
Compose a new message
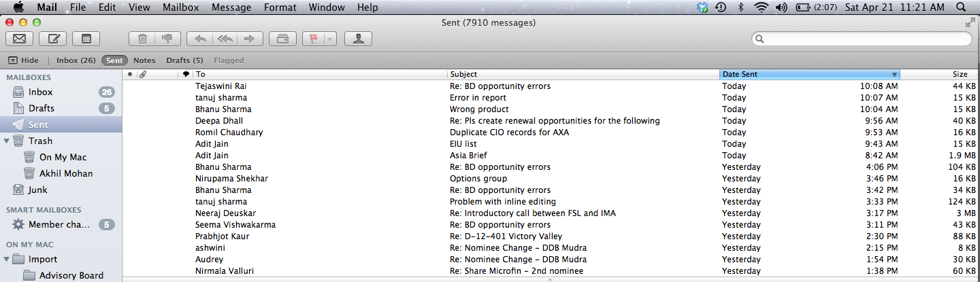click(x=53, y=39)
